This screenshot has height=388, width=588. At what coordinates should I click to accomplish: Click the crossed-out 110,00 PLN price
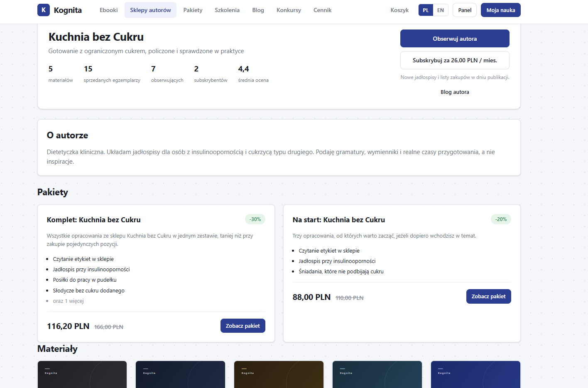350,298
